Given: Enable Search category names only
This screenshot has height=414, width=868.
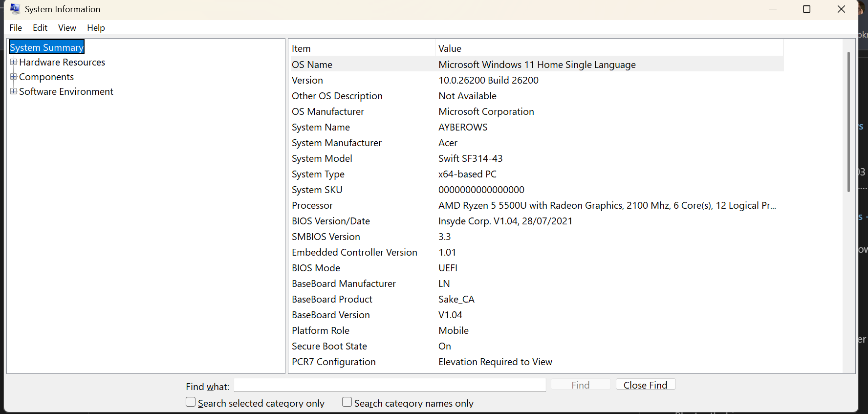Looking at the screenshot, I should coord(347,402).
